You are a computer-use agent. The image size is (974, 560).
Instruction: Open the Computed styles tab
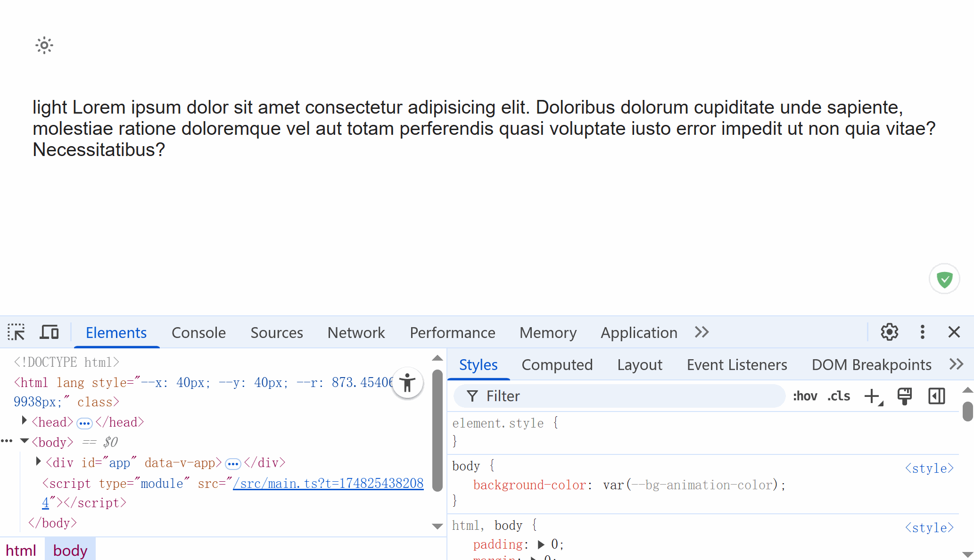[x=557, y=365]
